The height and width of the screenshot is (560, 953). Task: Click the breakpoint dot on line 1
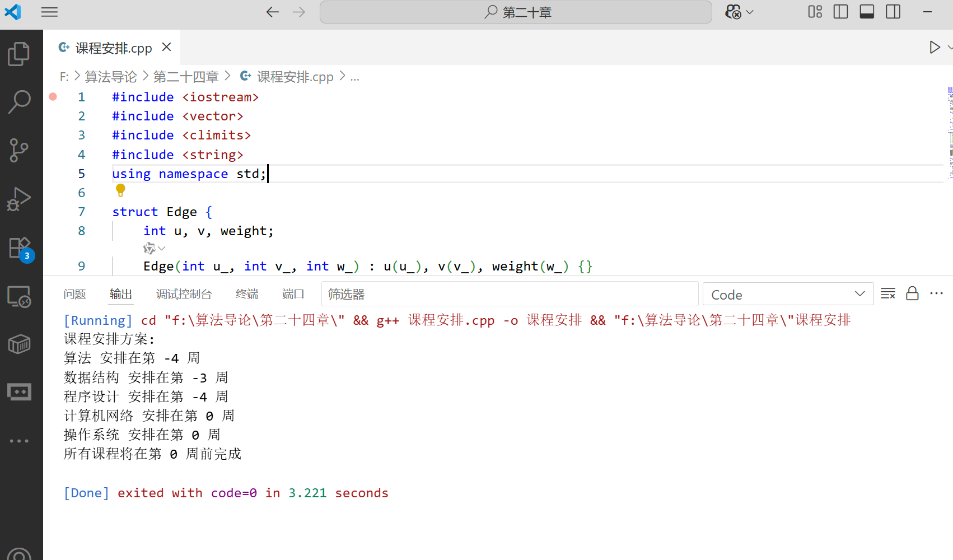pos(53,96)
